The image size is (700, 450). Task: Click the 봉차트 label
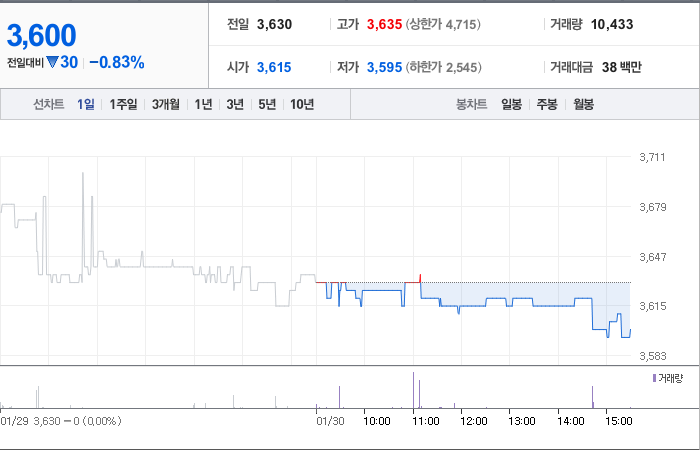pyautogui.click(x=471, y=104)
